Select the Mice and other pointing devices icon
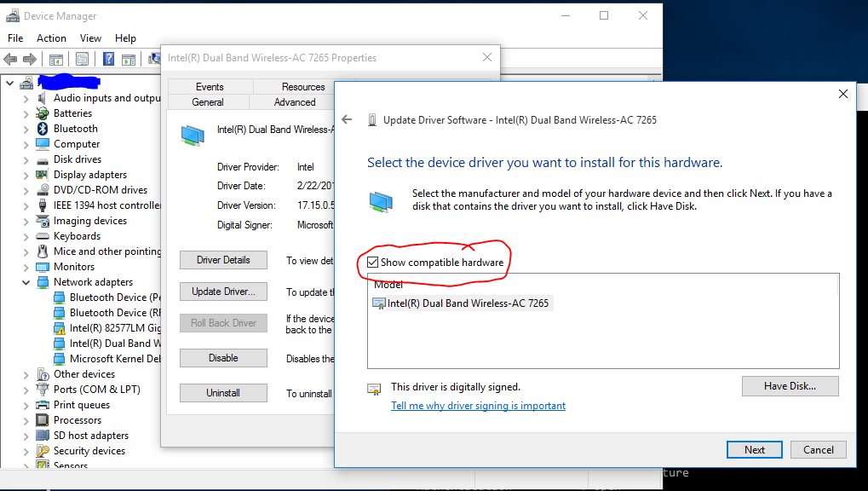Viewport: 868px width, 491px height. click(42, 251)
